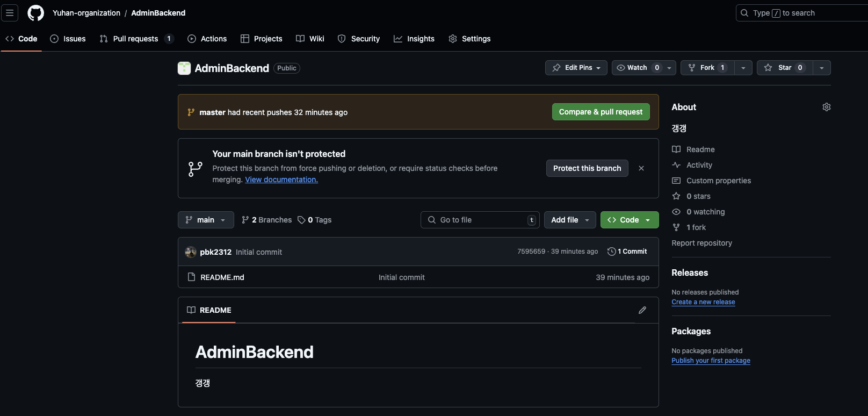
Task: Switch to the Issues tab
Action: [x=68, y=39]
